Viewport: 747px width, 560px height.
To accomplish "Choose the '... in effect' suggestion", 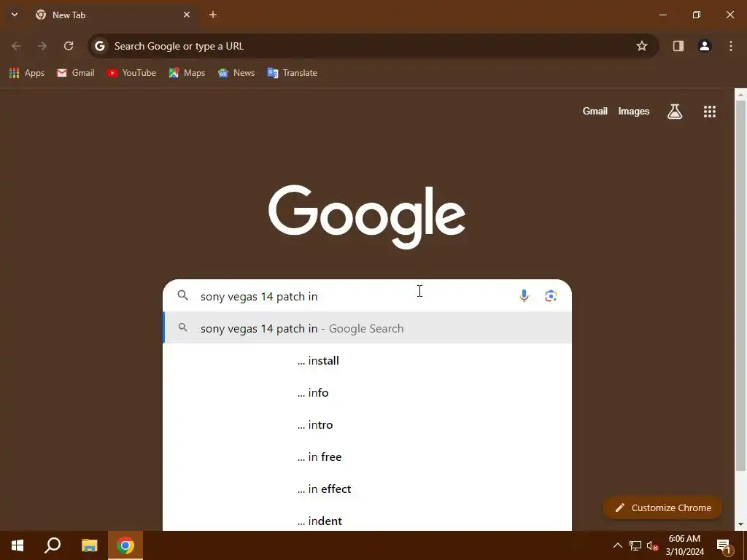I will (368, 489).
